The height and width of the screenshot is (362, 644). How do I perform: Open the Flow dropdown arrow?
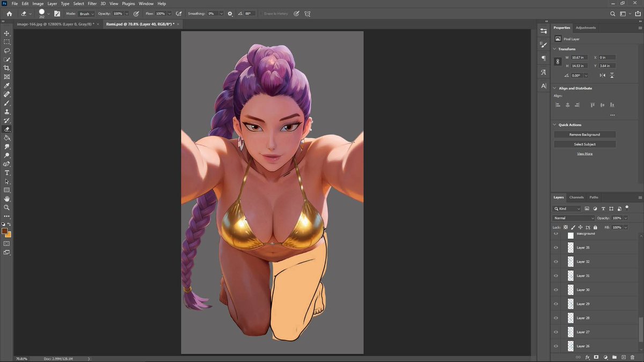click(x=170, y=13)
